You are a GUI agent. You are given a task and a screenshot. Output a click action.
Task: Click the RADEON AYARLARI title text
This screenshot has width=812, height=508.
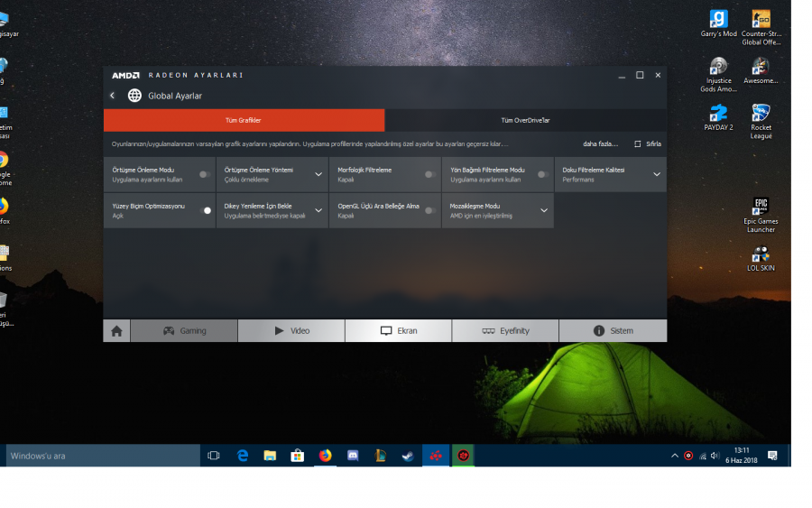pyautogui.click(x=196, y=75)
